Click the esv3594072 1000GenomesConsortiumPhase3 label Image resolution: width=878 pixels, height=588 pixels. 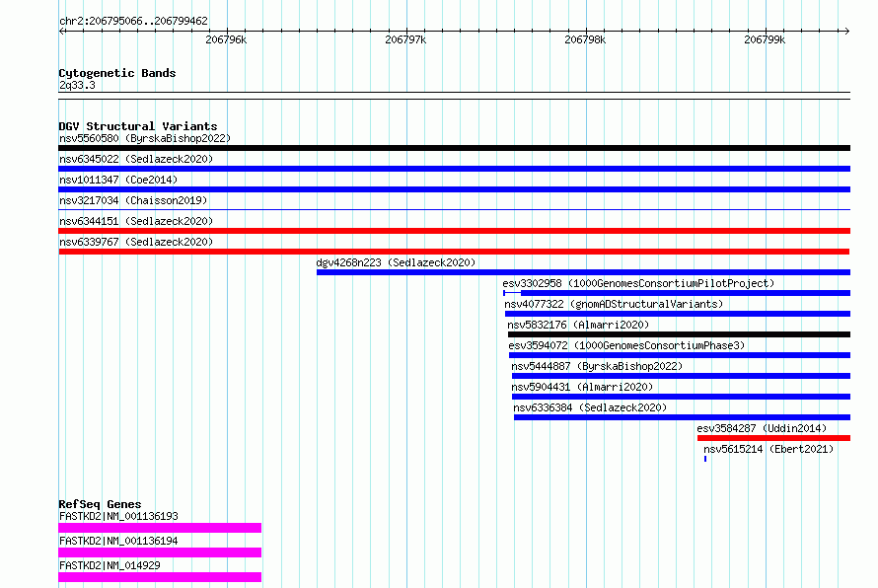tap(626, 345)
